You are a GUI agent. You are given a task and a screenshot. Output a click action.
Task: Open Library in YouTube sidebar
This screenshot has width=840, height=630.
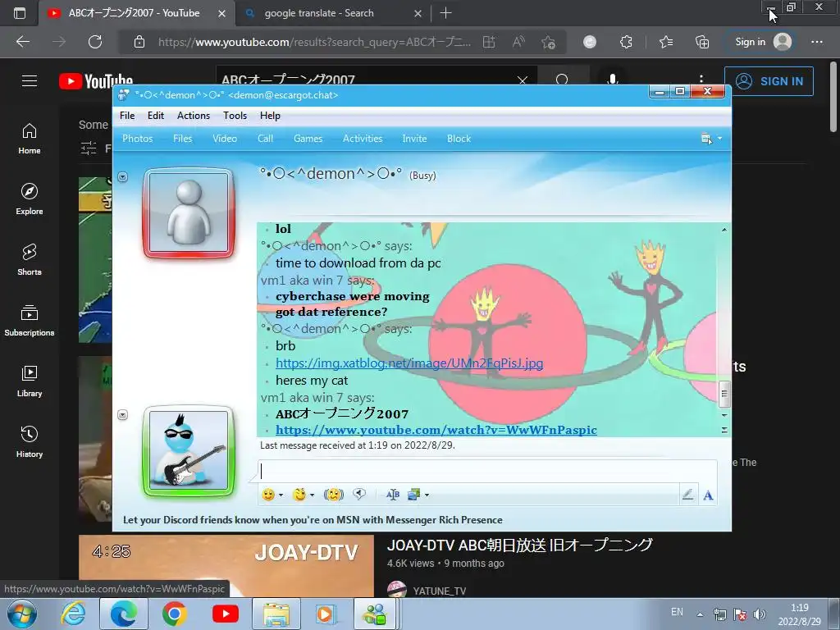click(x=30, y=381)
